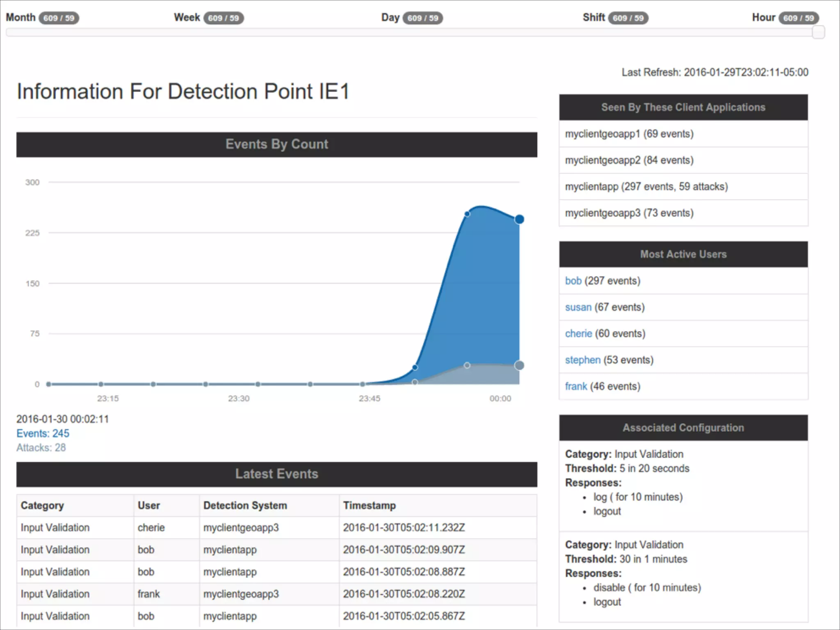Click the Timestamp column header

click(369, 505)
